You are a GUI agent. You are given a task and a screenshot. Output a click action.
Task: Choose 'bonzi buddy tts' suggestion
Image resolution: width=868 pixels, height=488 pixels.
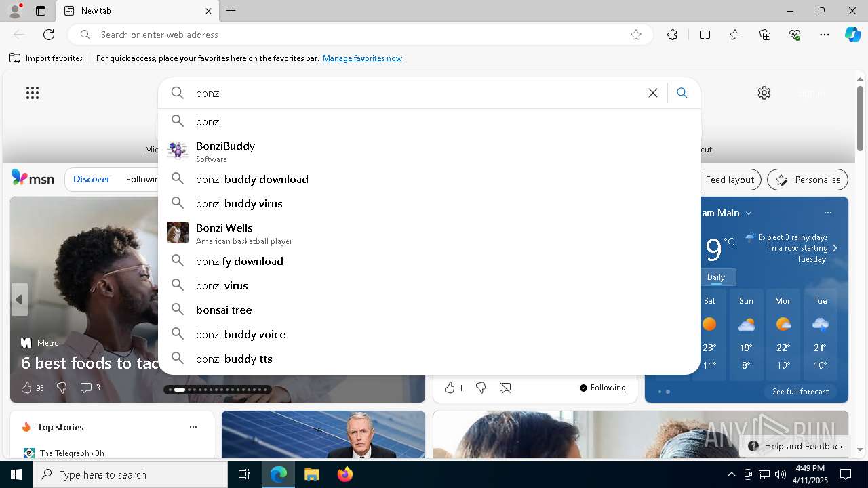(x=429, y=359)
